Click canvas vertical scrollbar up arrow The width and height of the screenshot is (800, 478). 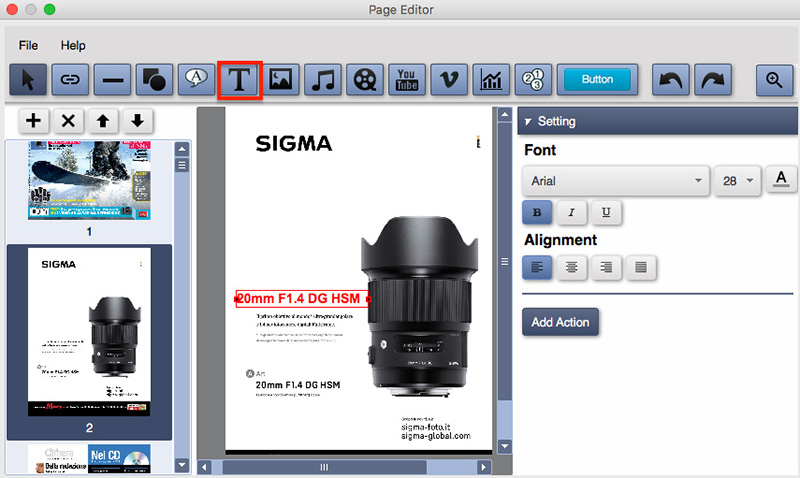(505, 115)
